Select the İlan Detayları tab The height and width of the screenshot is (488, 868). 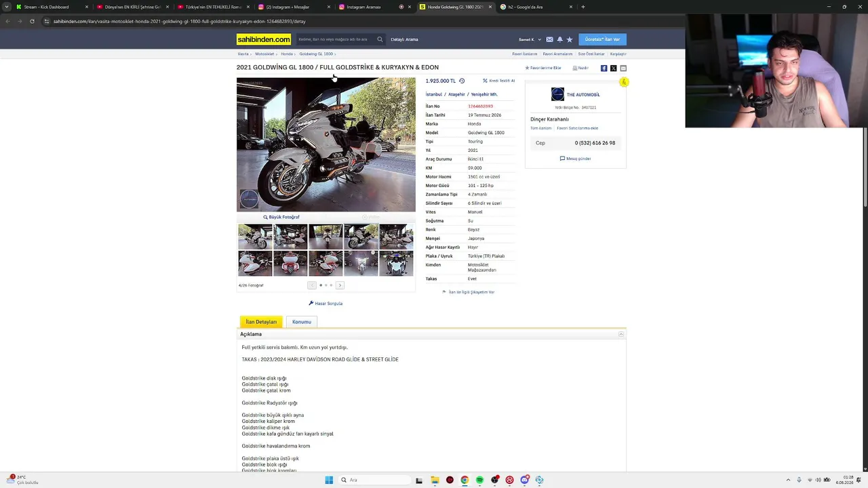261,322
